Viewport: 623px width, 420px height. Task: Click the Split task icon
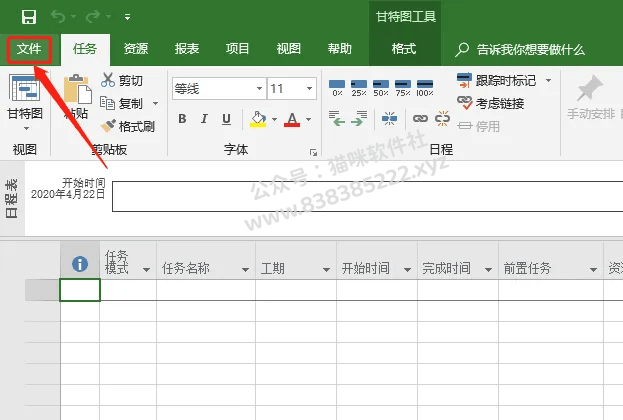(389, 118)
